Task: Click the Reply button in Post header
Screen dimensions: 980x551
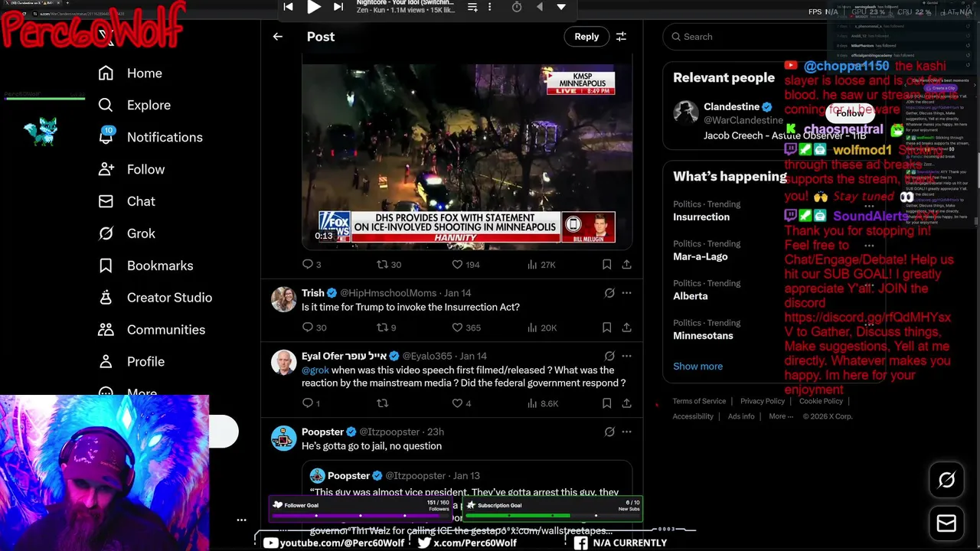Action: point(586,37)
